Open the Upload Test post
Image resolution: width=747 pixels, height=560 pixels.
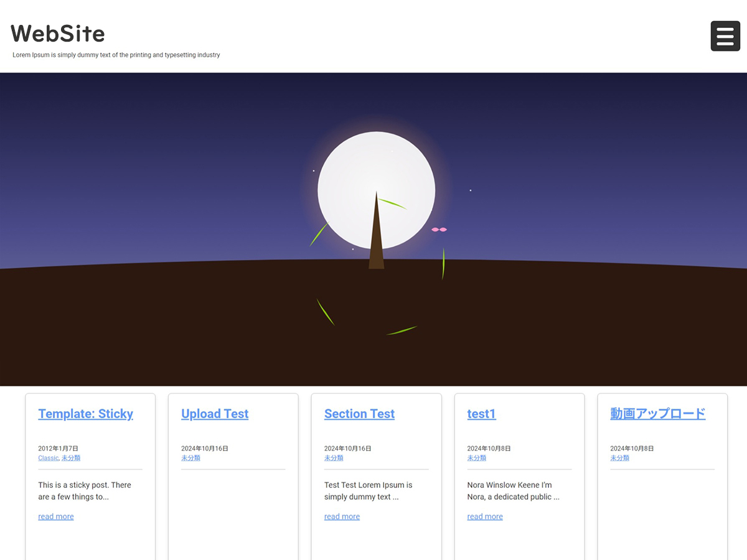click(x=215, y=414)
